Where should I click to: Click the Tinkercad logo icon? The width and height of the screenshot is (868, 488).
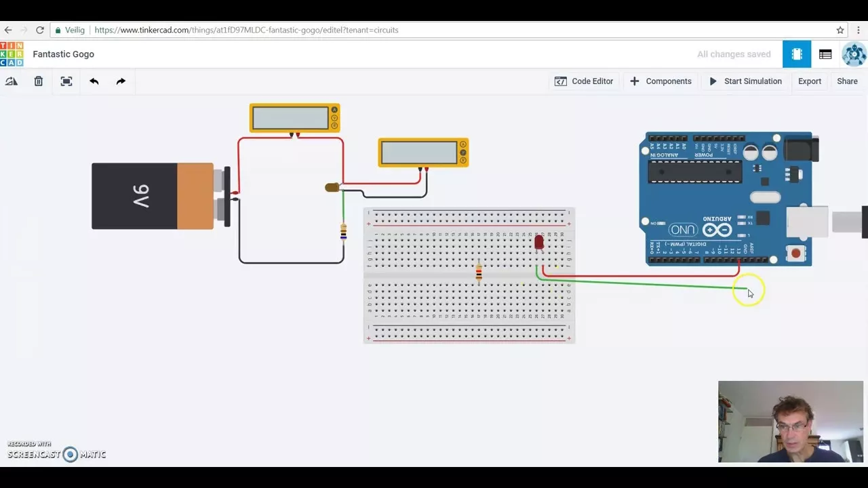[12, 54]
